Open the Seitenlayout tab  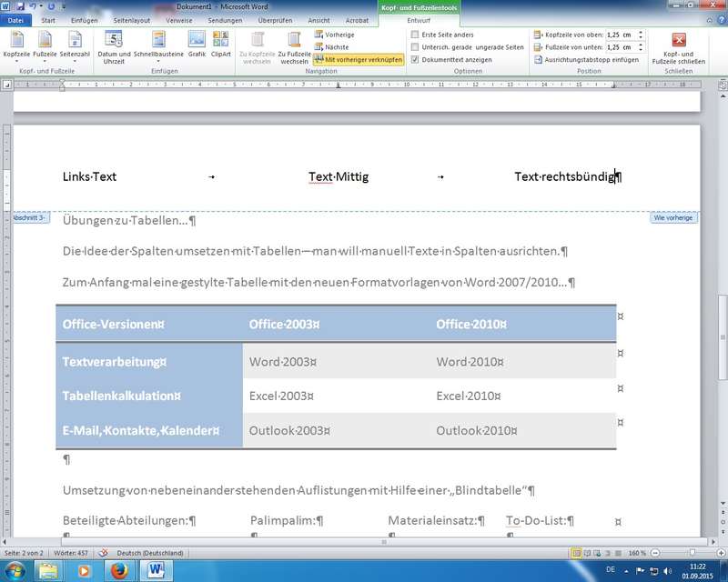[x=132, y=20]
